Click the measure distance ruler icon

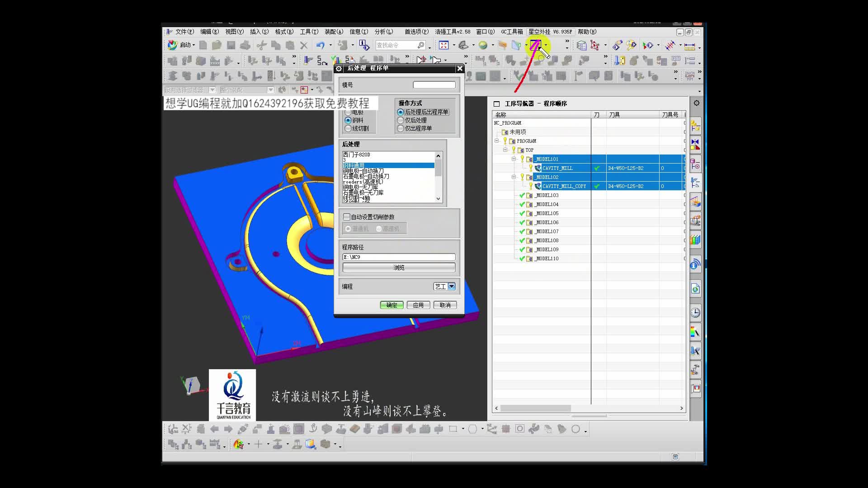coord(689,46)
